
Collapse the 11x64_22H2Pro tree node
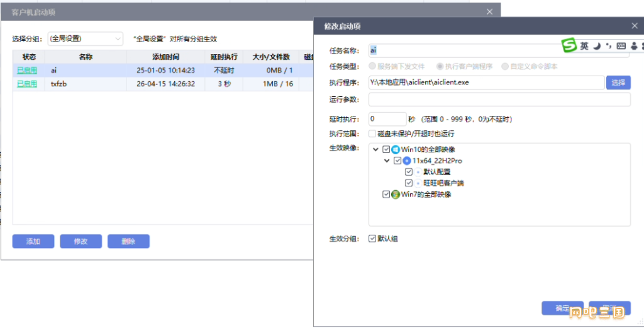[x=387, y=161]
